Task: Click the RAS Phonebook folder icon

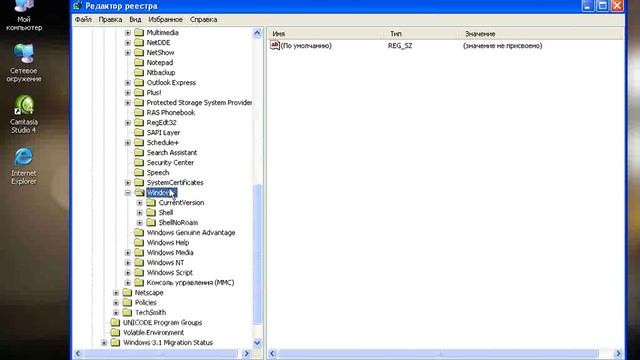Action: pos(139,112)
